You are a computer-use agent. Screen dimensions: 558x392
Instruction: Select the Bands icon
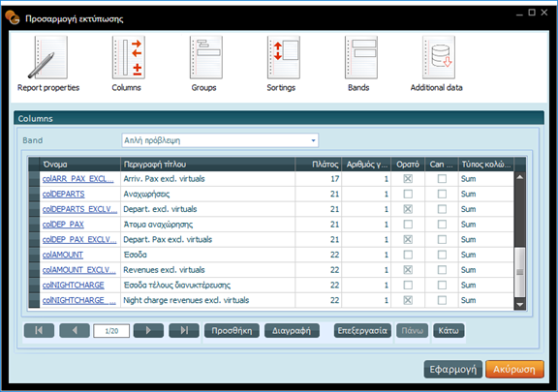point(360,57)
